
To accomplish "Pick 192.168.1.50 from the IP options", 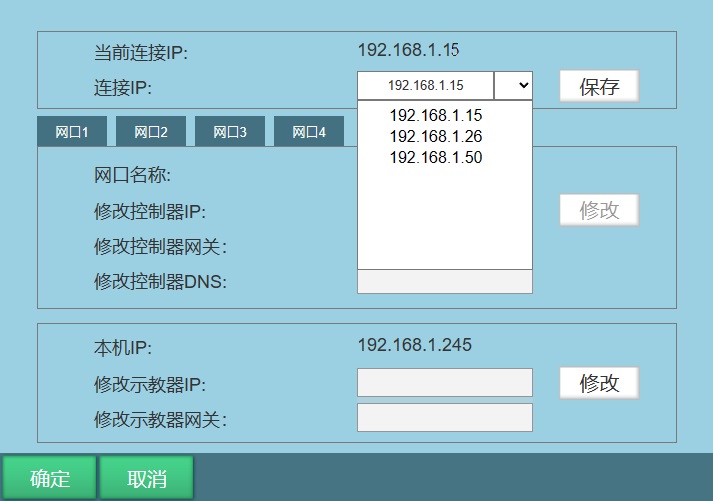I will (435, 157).
